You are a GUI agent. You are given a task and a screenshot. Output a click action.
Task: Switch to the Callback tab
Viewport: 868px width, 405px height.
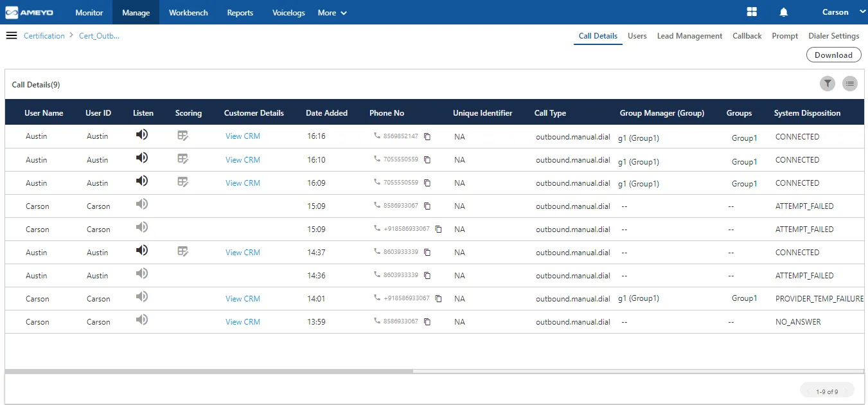pos(747,36)
